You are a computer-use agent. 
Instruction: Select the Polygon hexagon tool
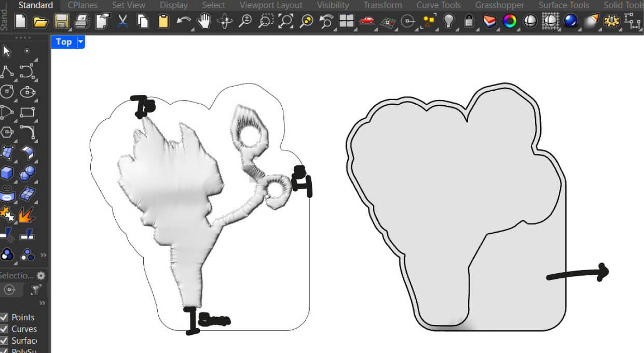[x=7, y=132]
